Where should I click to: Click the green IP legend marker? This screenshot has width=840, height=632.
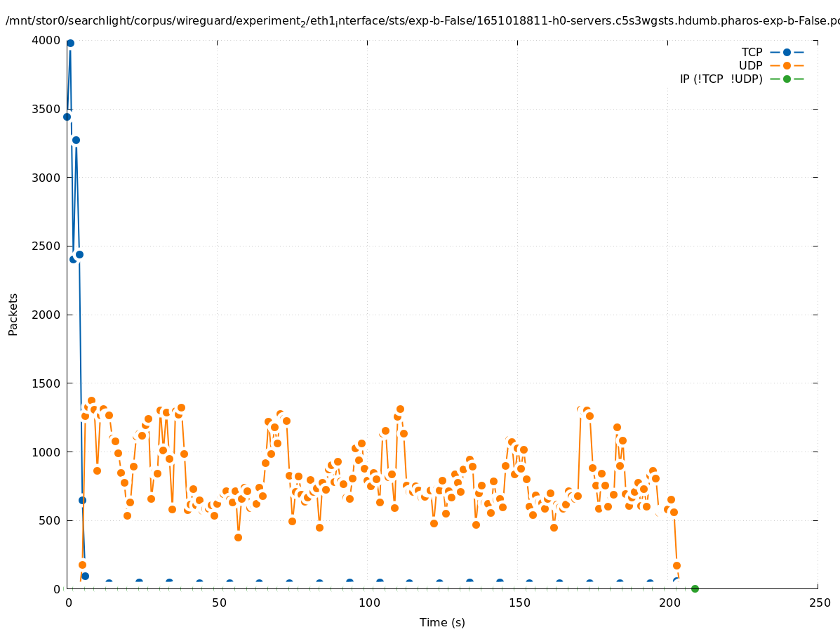tap(787, 79)
